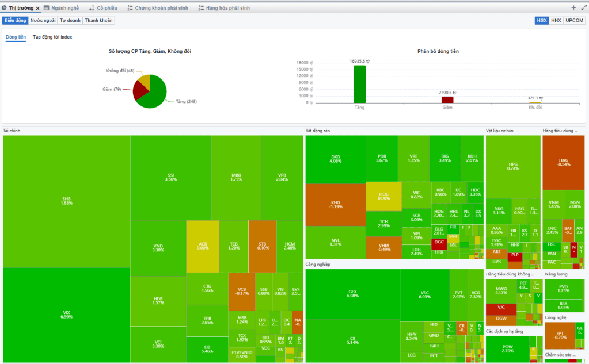Select the HSX exchange toggle
The image size is (589, 364).
point(542,20)
